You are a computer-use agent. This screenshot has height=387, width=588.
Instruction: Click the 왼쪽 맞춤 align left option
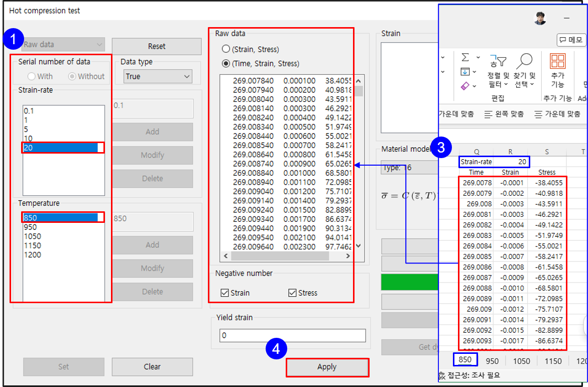(x=504, y=114)
